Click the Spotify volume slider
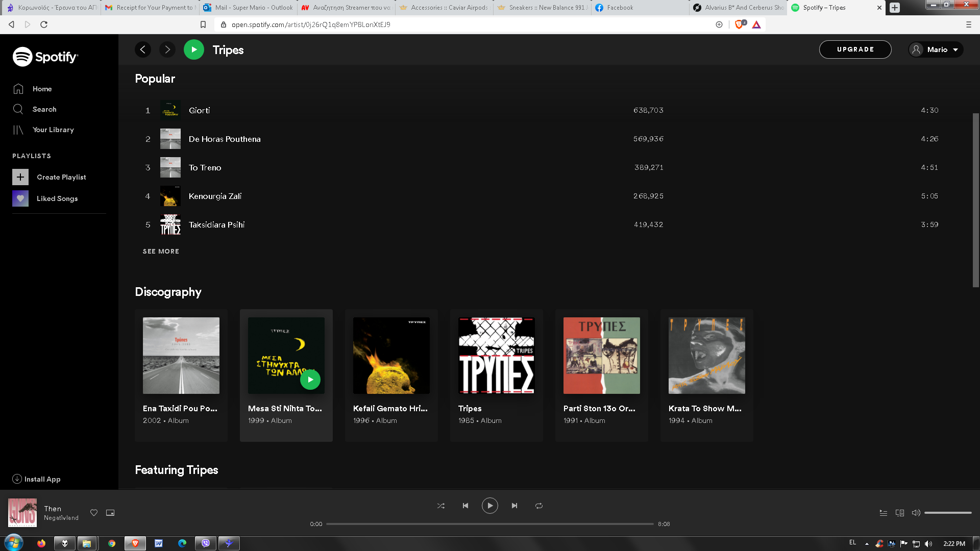This screenshot has height=551, width=980. pos(948,513)
